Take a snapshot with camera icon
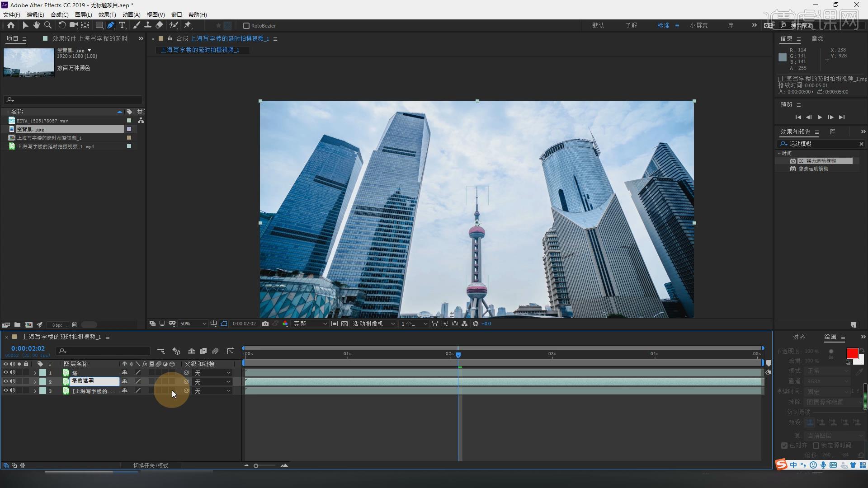868x488 pixels. (265, 324)
